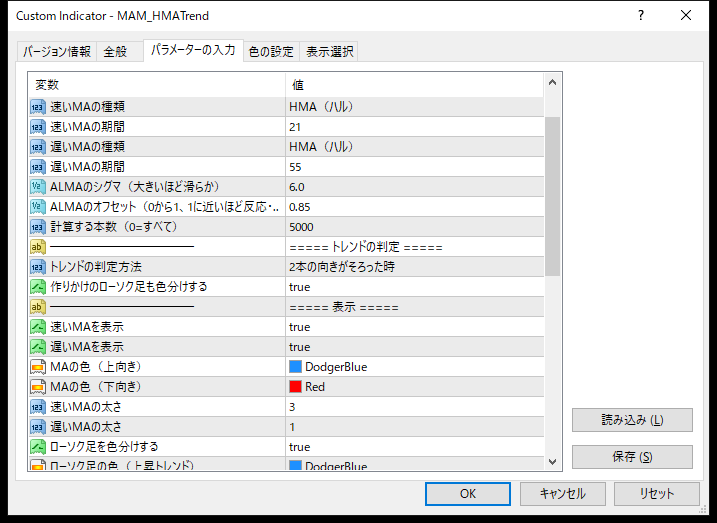Click the double-type icon beside ALMAのオフセット
717x523 pixels.
tap(38, 207)
